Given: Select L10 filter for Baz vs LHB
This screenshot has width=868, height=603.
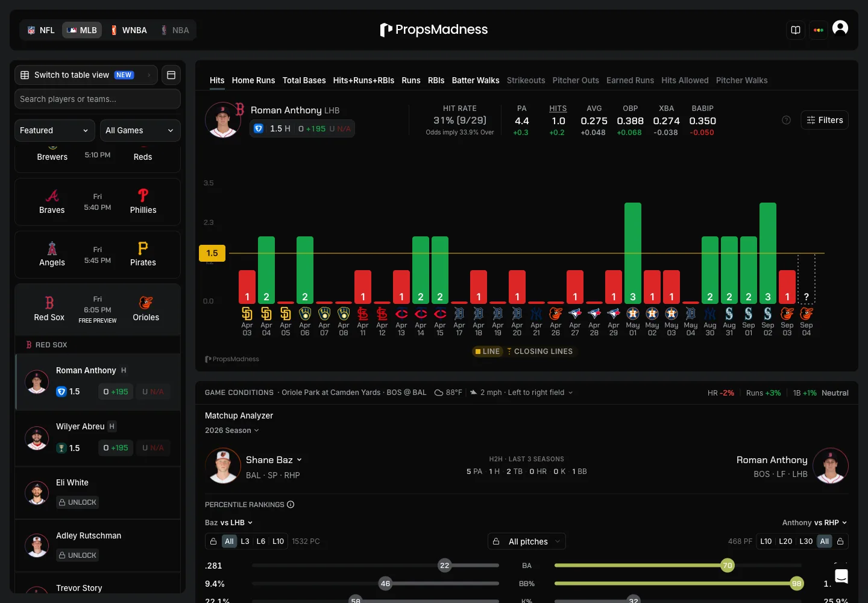Looking at the screenshot, I should point(278,541).
